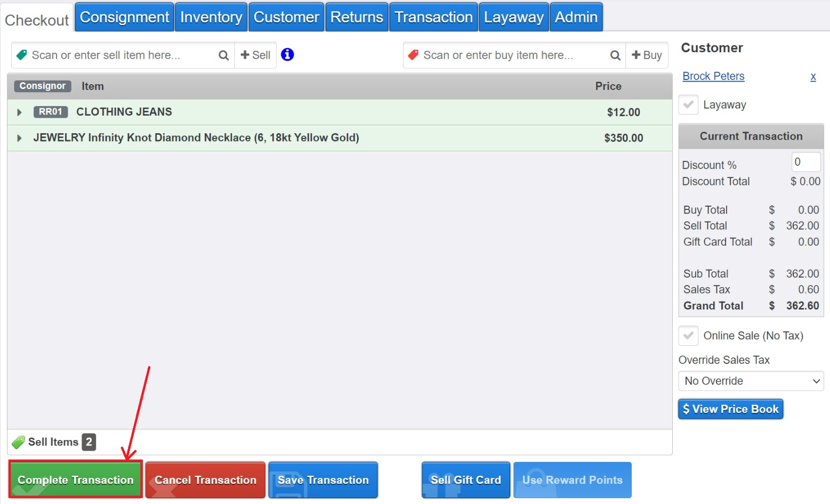The image size is (830, 504).
Task: Switch to the Consignment tab
Action: coord(124,17)
